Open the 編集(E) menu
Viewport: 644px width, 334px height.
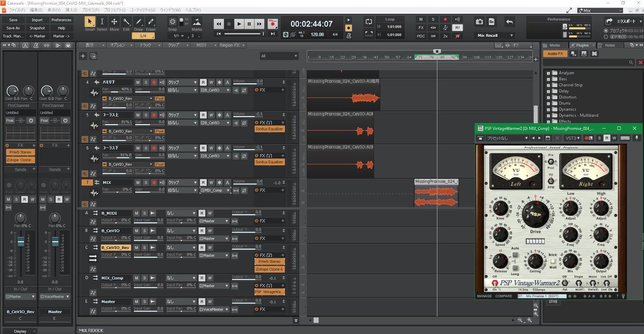coord(36,10)
